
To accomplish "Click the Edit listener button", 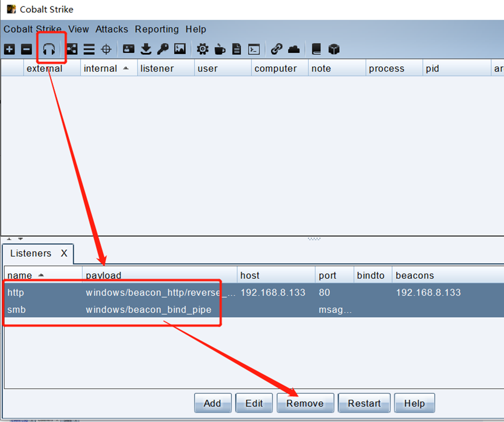I will (x=254, y=403).
